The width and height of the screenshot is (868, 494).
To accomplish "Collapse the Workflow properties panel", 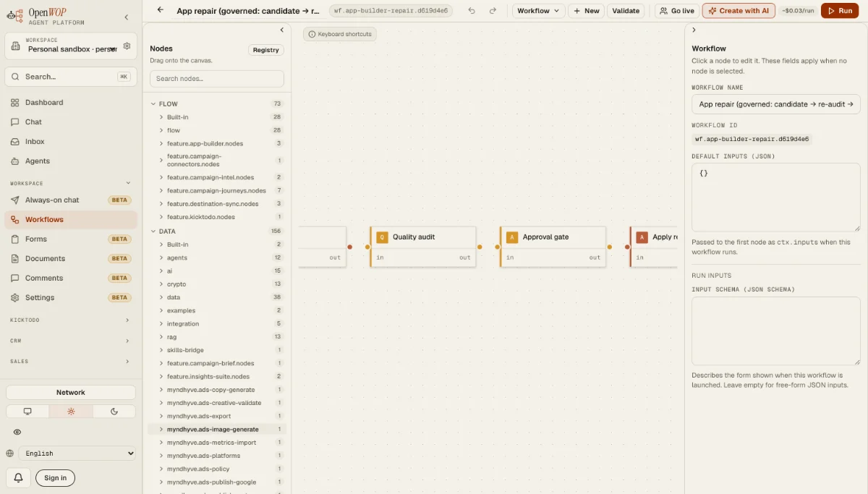I will [x=694, y=30].
